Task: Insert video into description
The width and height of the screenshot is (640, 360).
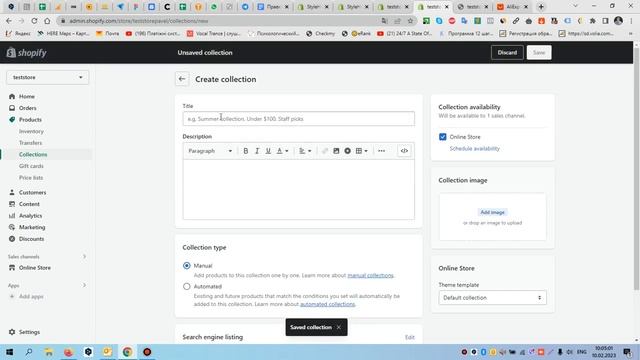Action: point(347,151)
